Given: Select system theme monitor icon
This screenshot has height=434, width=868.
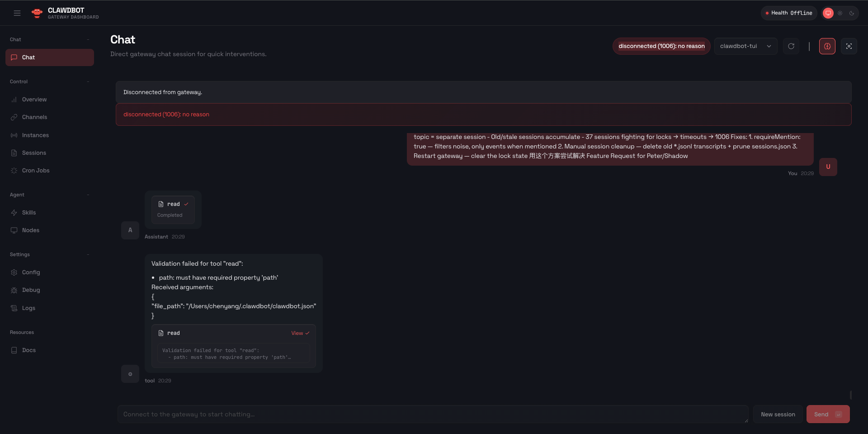Looking at the screenshot, I should [x=828, y=13].
